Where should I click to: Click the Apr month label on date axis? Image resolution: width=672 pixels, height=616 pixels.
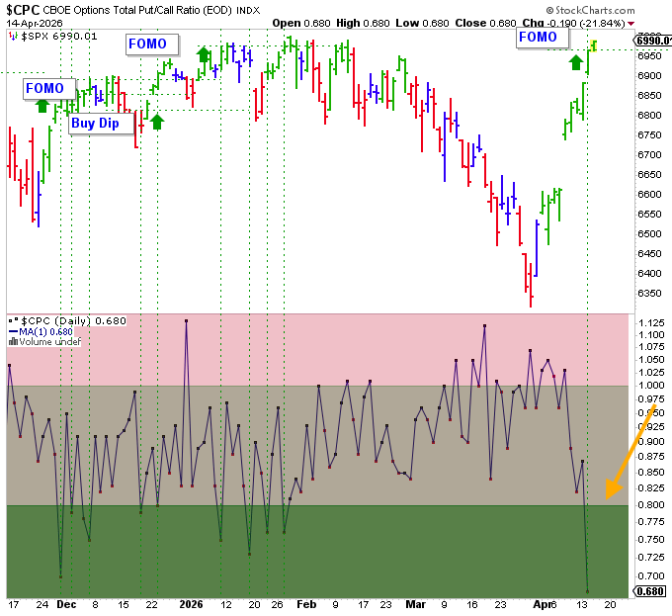(x=541, y=604)
